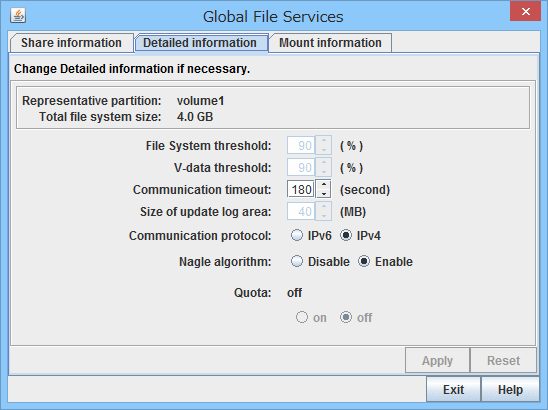Click the volume1 representative partition value

coord(200,101)
